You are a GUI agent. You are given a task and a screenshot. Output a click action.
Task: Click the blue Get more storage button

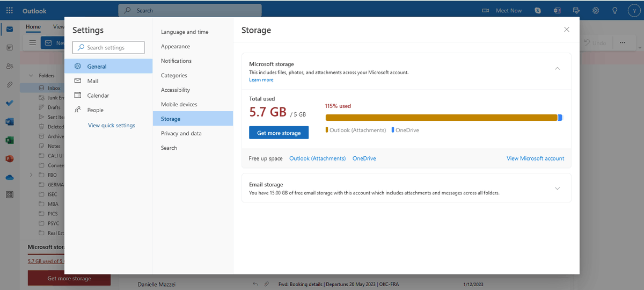[279, 133]
